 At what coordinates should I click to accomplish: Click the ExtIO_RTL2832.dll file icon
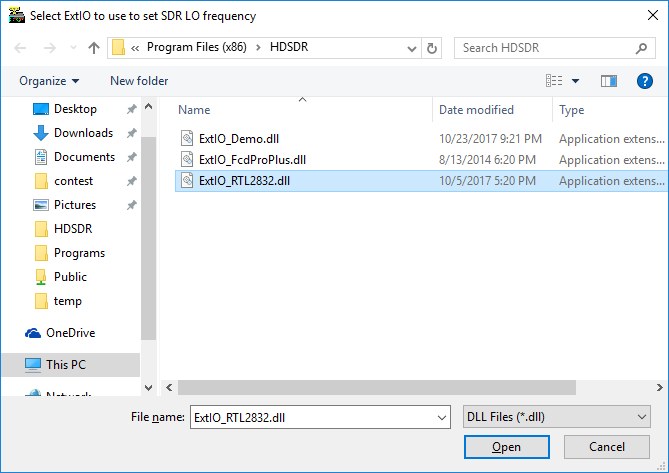(187, 180)
